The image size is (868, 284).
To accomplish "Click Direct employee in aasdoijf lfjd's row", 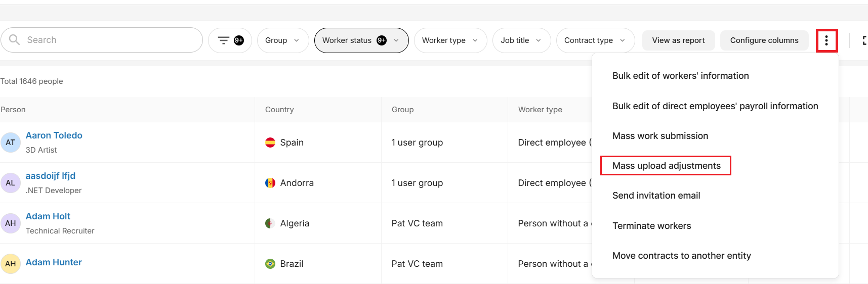I will 555,183.
